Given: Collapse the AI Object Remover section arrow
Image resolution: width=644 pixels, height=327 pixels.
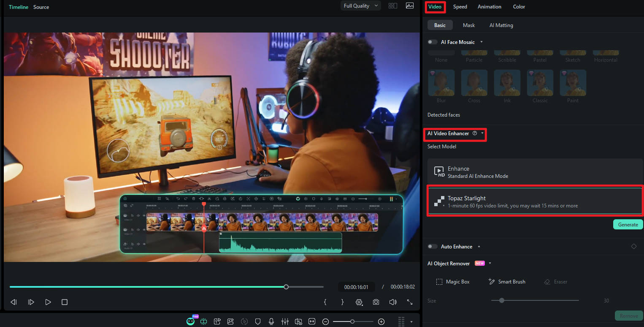Looking at the screenshot, I should [x=490, y=263].
